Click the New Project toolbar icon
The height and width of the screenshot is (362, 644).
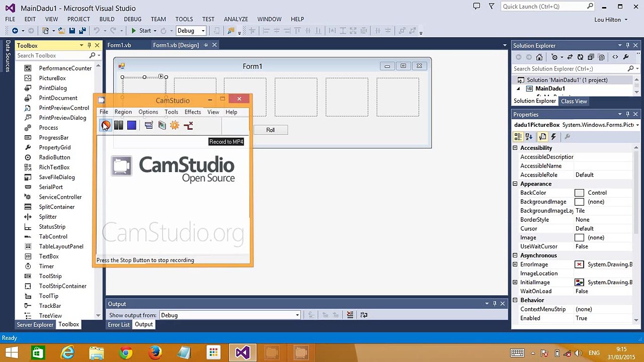click(46, 31)
